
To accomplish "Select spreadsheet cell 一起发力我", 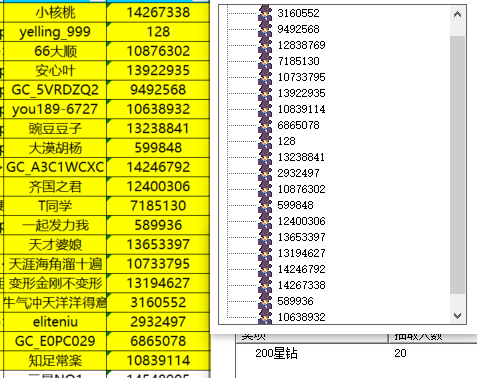I will click(x=55, y=225).
